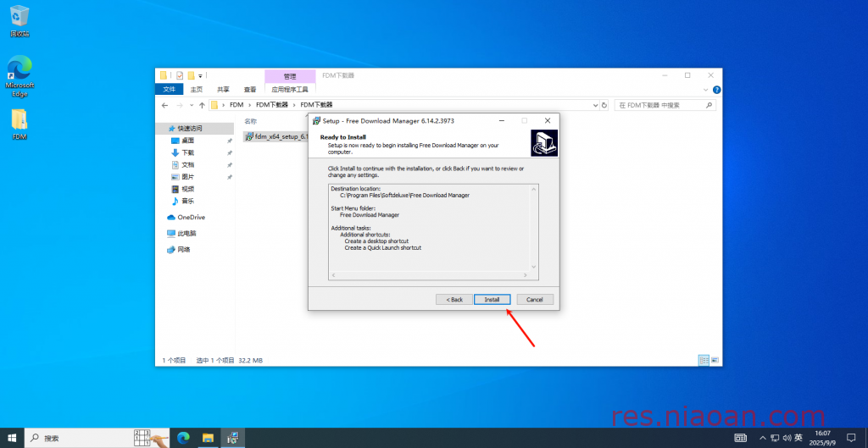Refresh the Explorer folder view

(604, 105)
